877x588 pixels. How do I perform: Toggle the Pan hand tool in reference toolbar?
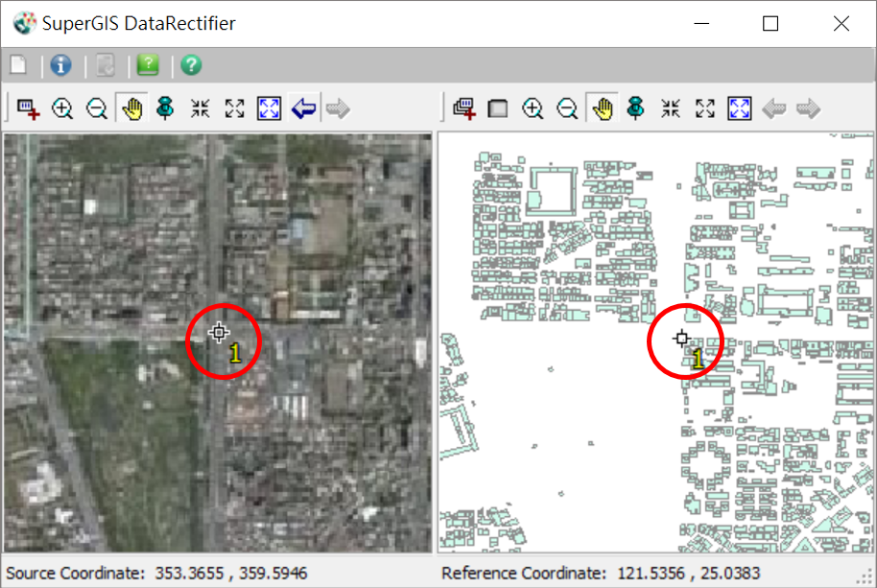click(x=602, y=108)
